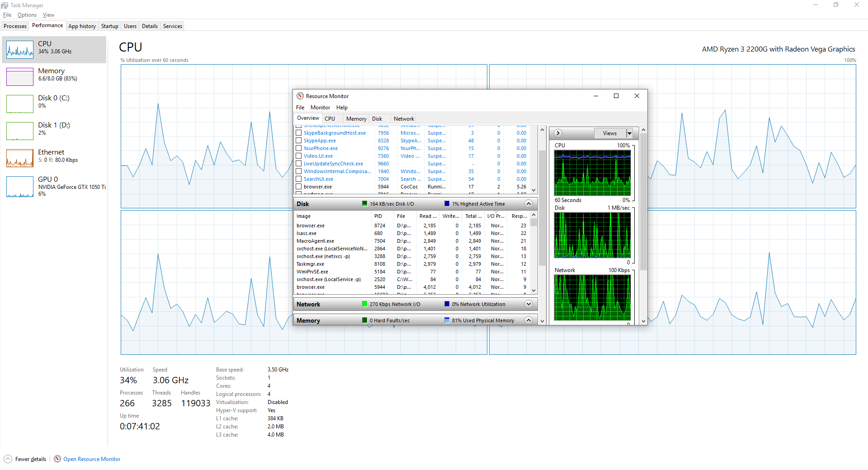This screenshot has width=868, height=470.
Task: Check the Video.UI.exe checkbox
Action: tap(298, 156)
